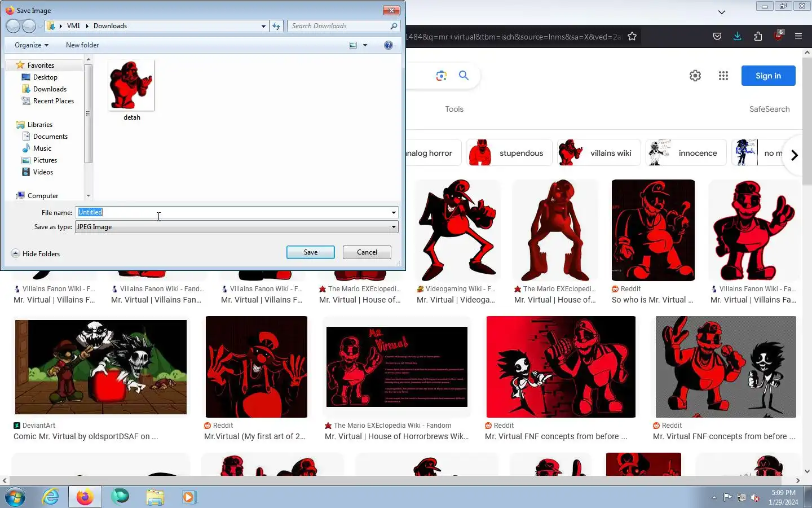Open Firefox hamburger menu
Viewport: 812px width, 508px height.
(798, 36)
